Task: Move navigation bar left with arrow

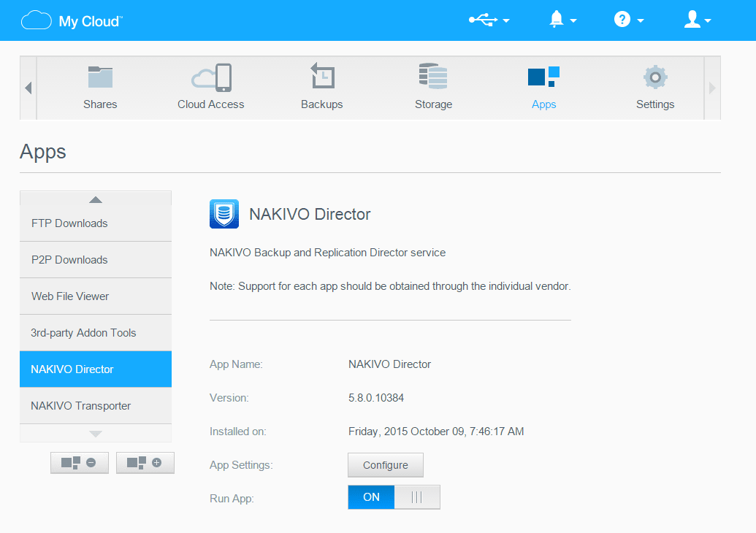Action: [28, 88]
